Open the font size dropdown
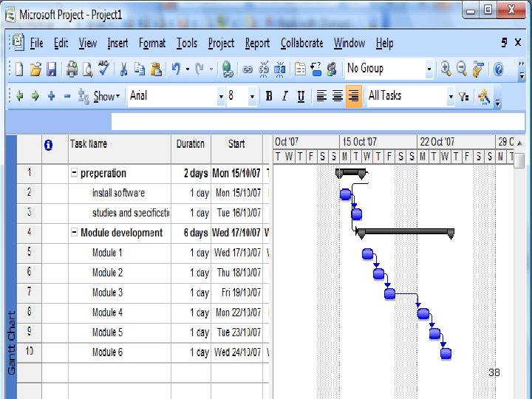The width and height of the screenshot is (532, 399). pyautogui.click(x=252, y=96)
